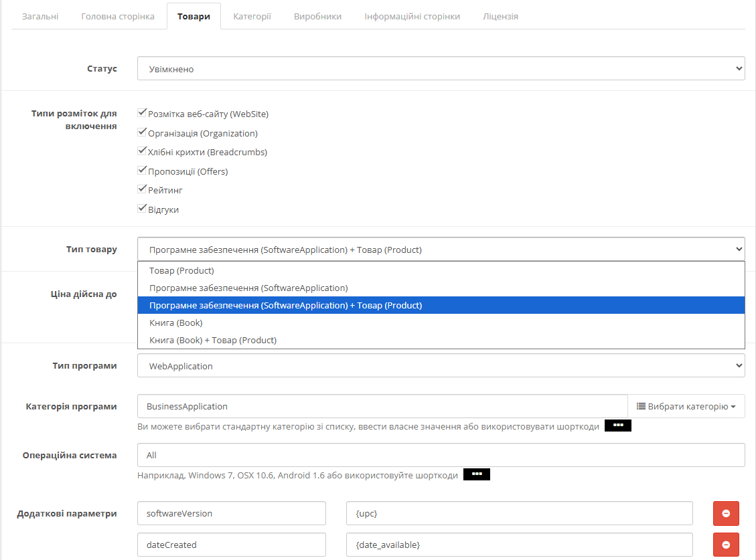The width and height of the screenshot is (756, 560).
Task: Go to the Ліцензія tab
Action: click(x=500, y=16)
